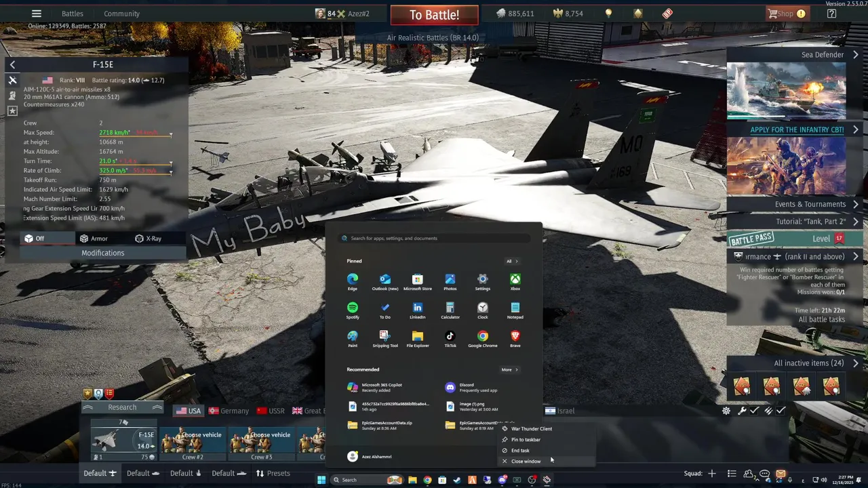The width and height of the screenshot is (868, 488).
Task: Open Presets menu
Action: coord(272,473)
